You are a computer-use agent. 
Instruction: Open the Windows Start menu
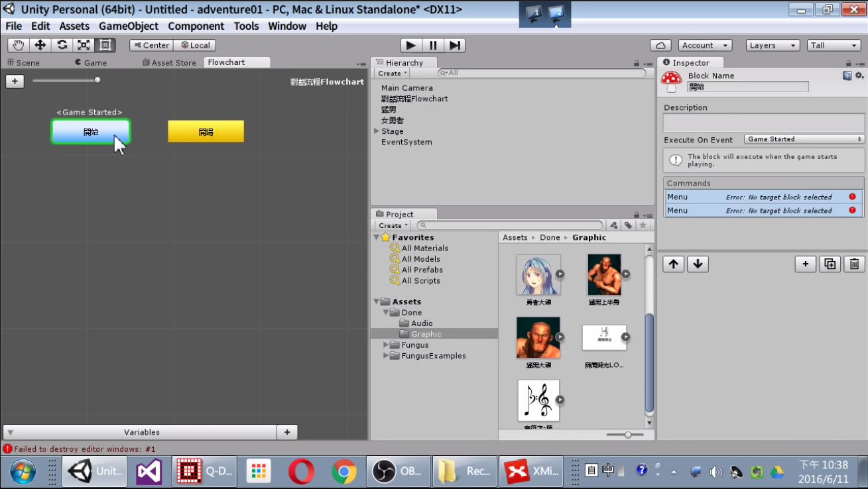click(x=23, y=472)
